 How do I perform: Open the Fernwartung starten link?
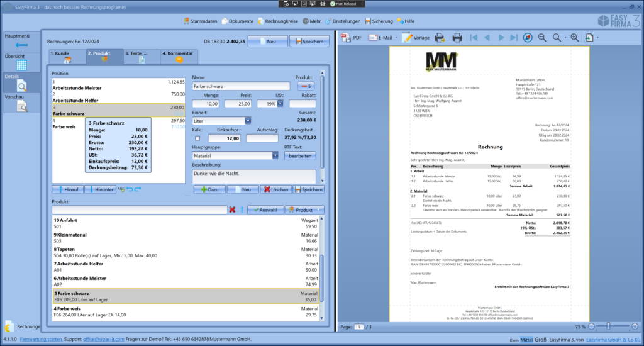(x=41, y=340)
